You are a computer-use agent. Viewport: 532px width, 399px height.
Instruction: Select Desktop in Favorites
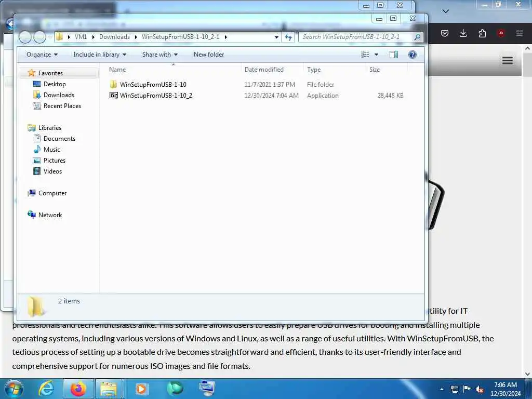click(54, 84)
